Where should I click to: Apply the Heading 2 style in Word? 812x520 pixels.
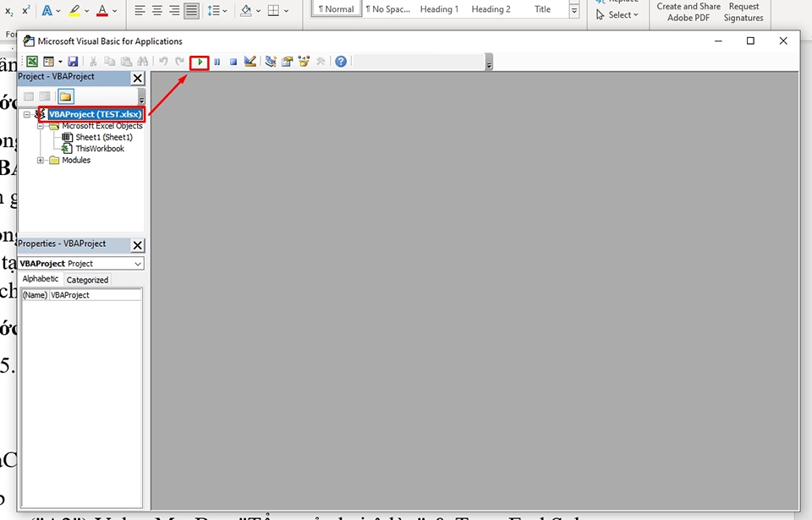tap(491, 8)
